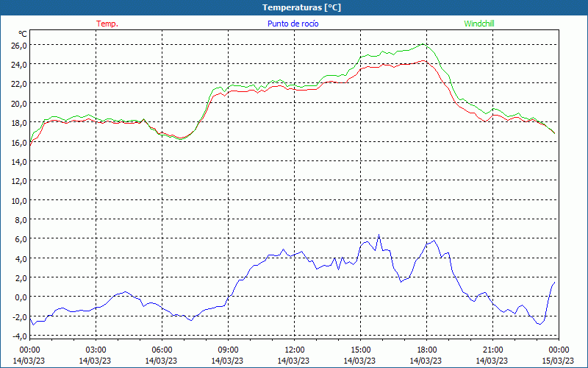Click the '06:00' time axis label
The height and width of the screenshot is (368, 588).
pos(162,350)
